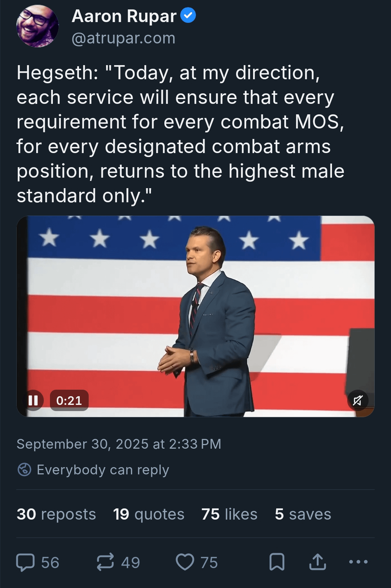This screenshot has height=588, width=391.
Task: Click the blue verified checkmark badge
Action: 188,16
